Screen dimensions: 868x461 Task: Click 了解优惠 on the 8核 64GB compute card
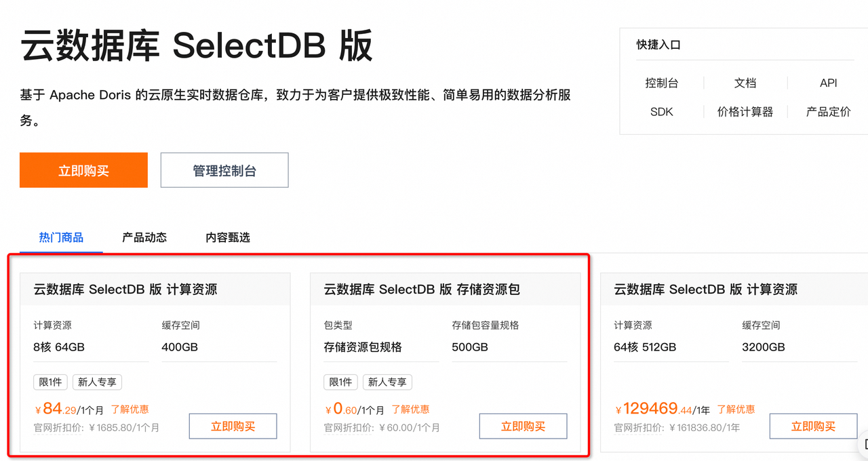(130, 409)
